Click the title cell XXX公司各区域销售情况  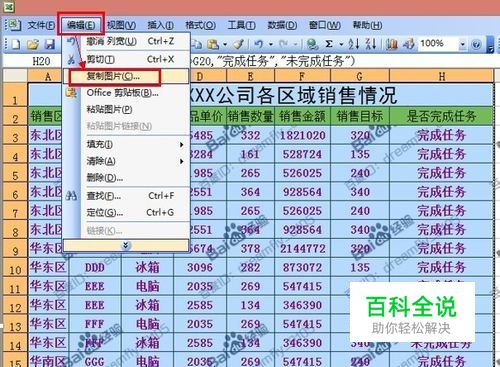[261, 95]
